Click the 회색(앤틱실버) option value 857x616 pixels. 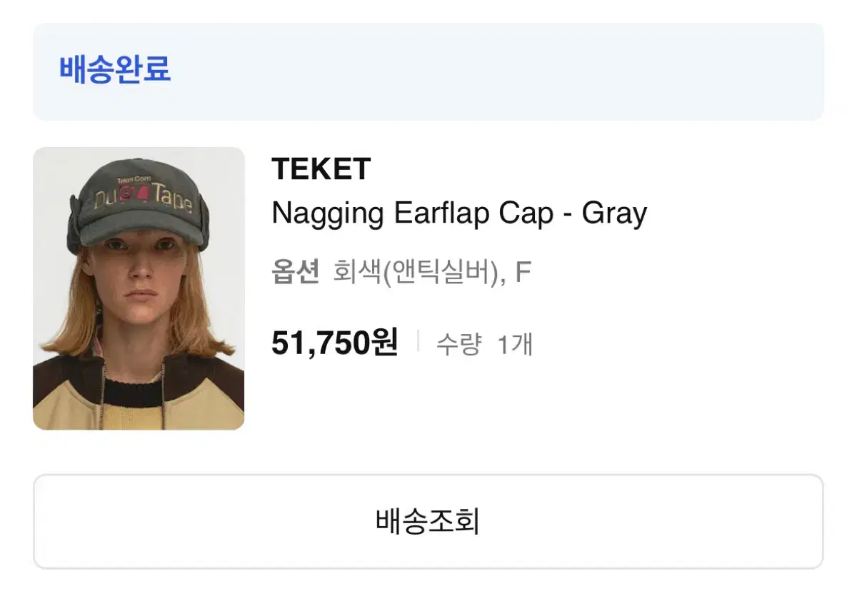[x=416, y=273]
